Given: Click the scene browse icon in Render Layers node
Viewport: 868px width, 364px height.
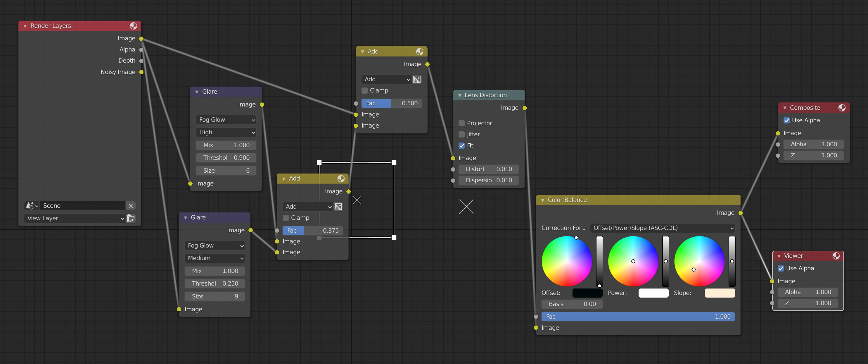Looking at the screenshot, I should (31, 206).
